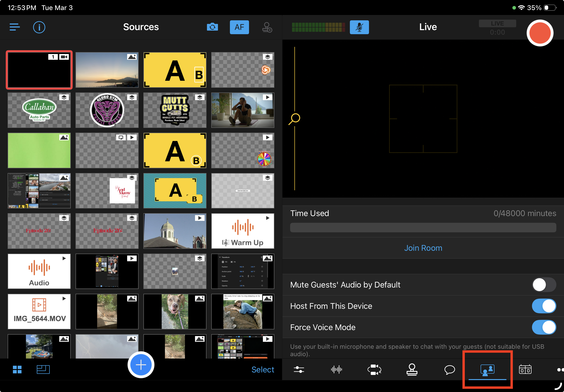Open the instant replay camera tab
The width and height of the screenshot is (564, 392).
click(x=374, y=369)
